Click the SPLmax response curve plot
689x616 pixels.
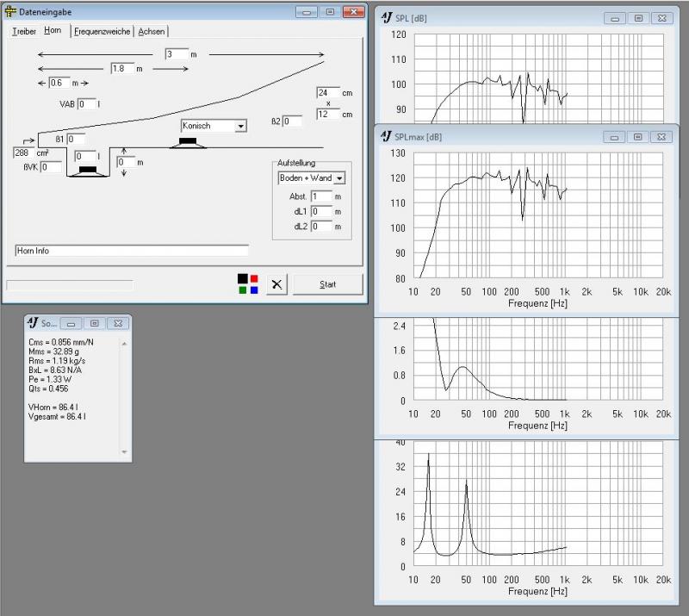(x=538, y=215)
